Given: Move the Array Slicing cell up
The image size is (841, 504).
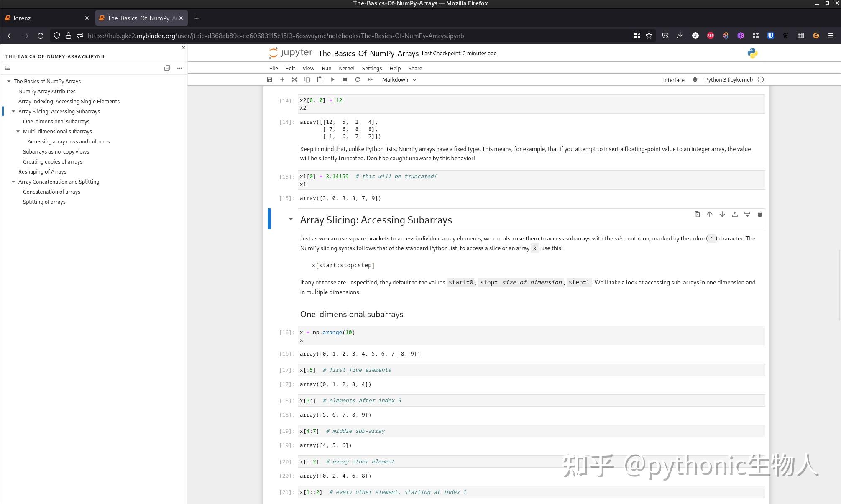Looking at the screenshot, I should pos(709,214).
